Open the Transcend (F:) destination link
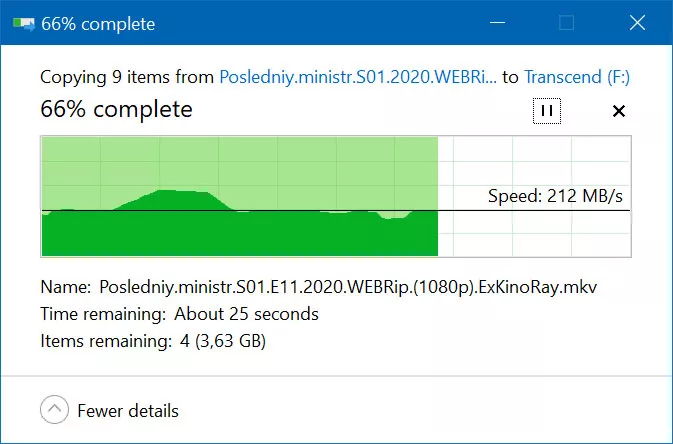Image resolution: width=673 pixels, height=444 pixels. point(577,77)
